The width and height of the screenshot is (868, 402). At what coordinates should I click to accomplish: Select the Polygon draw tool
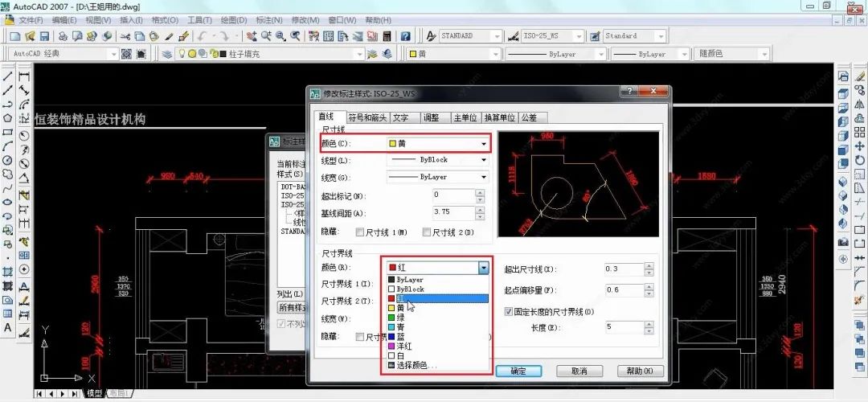(8, 118)
